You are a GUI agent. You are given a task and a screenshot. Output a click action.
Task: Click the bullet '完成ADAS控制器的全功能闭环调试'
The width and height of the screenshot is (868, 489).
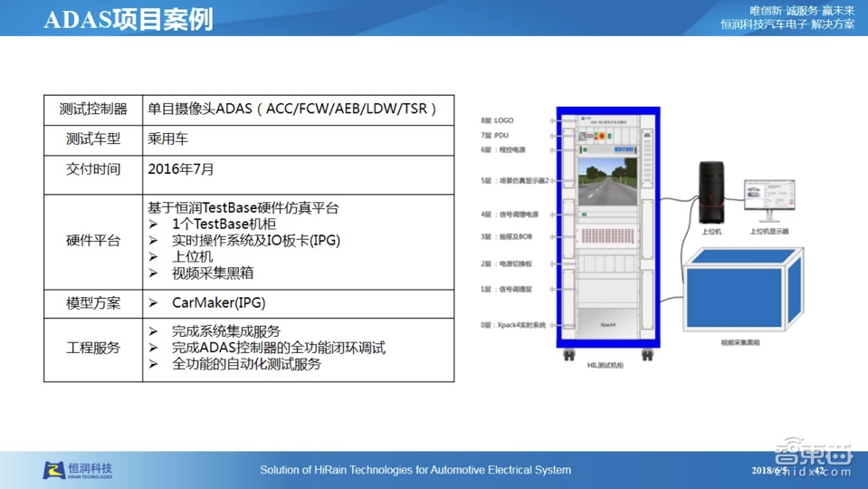[279, 348]
